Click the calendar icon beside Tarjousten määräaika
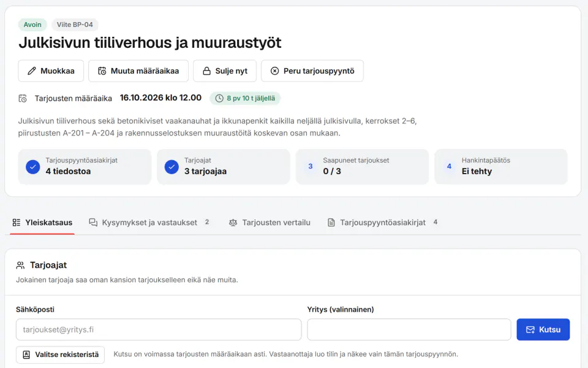This screenshot has height=368, width=588. click(x=23, y=98)
